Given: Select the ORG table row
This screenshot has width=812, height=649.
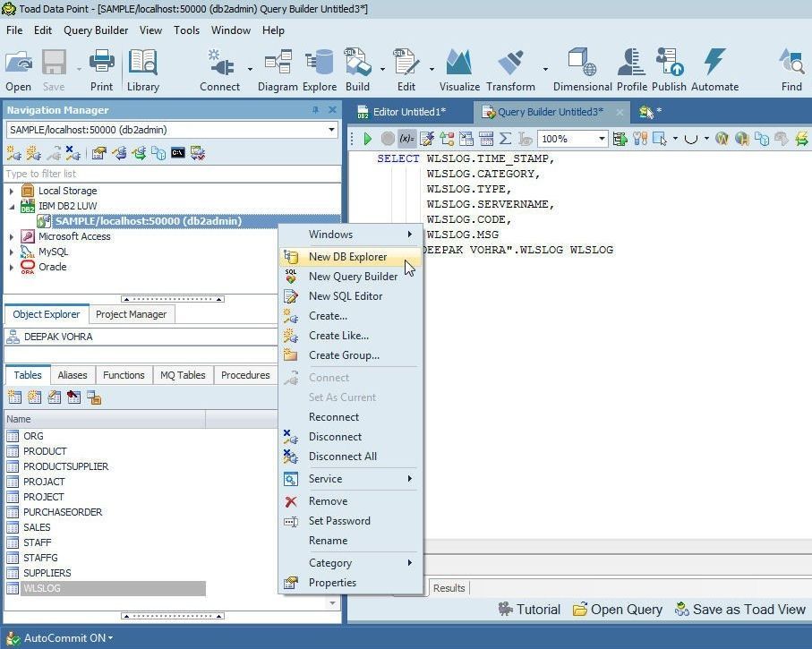Looking at the screenshot, I should click(106, 436).
